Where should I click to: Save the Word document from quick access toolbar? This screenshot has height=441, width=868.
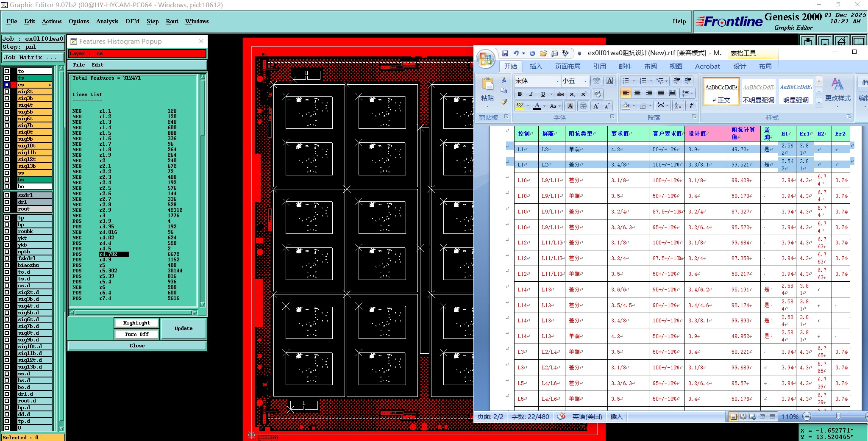[505, 53]
